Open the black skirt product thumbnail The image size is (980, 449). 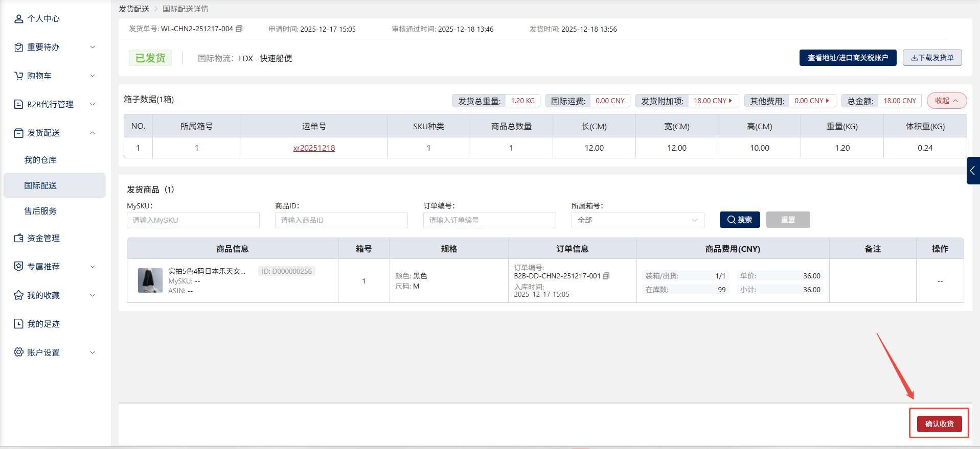pos(150,281)
